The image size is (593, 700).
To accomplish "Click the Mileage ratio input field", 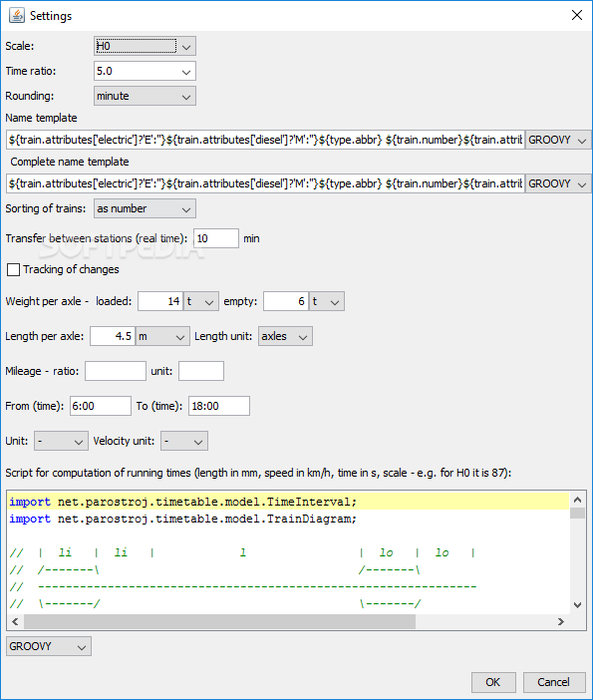I will tap(116, 371).
